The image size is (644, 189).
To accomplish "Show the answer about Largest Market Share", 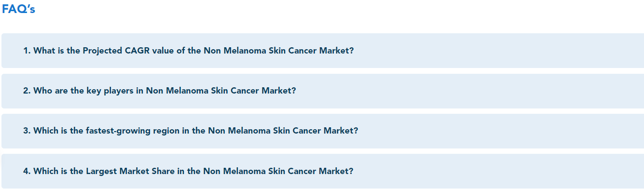I will (x=322, y=171).
